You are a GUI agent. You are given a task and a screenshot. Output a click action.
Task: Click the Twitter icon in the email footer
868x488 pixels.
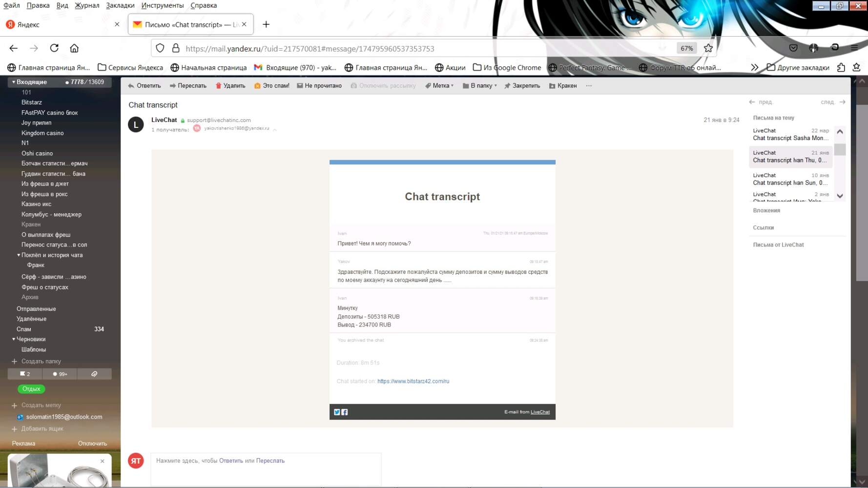coord(337,412)
